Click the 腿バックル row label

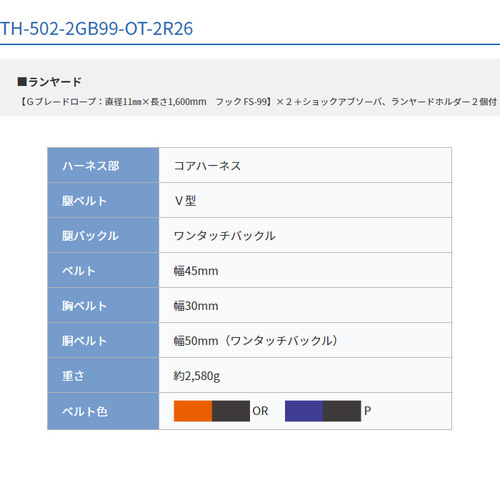tap(103, 235)
